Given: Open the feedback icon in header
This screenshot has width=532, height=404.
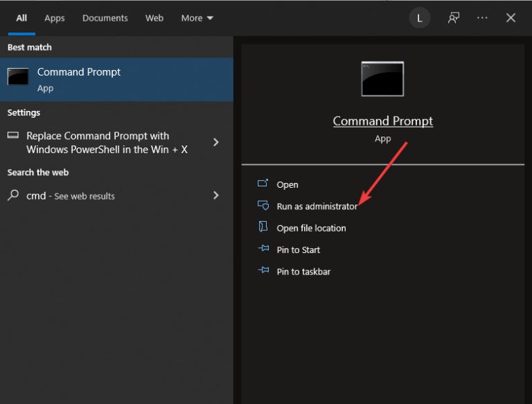Looking at the screenshot, I should click(x=453, y=17).
